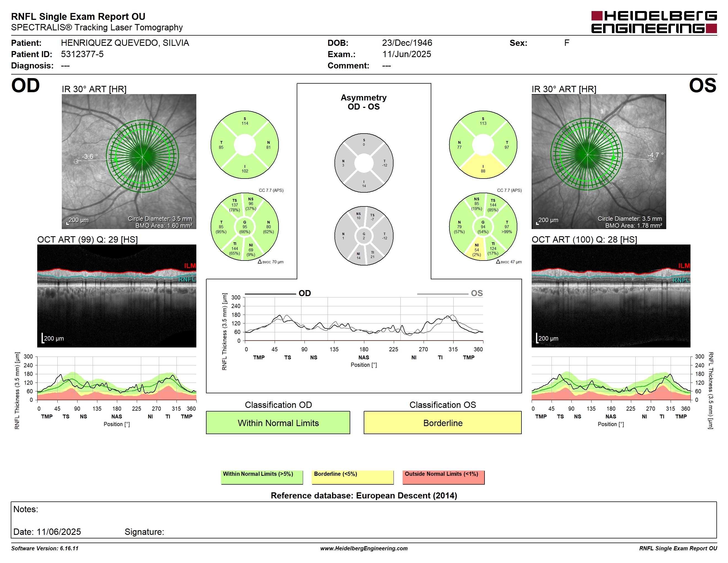Viewport: 728px width, 563px height.
Task: Click OS BMO Area: 1.78 mm² text
Action: pyautogui.click(x=634, y=225)
